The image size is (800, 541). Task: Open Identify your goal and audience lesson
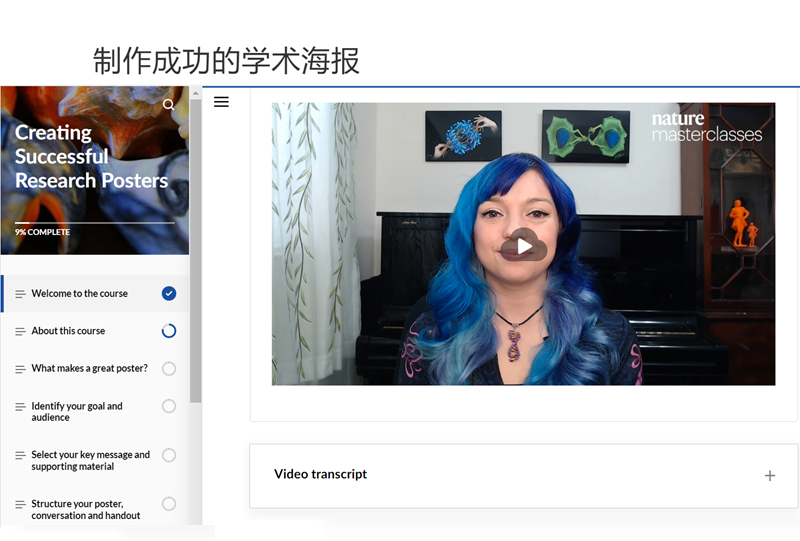pyautogui.click(x=95, y=411)
